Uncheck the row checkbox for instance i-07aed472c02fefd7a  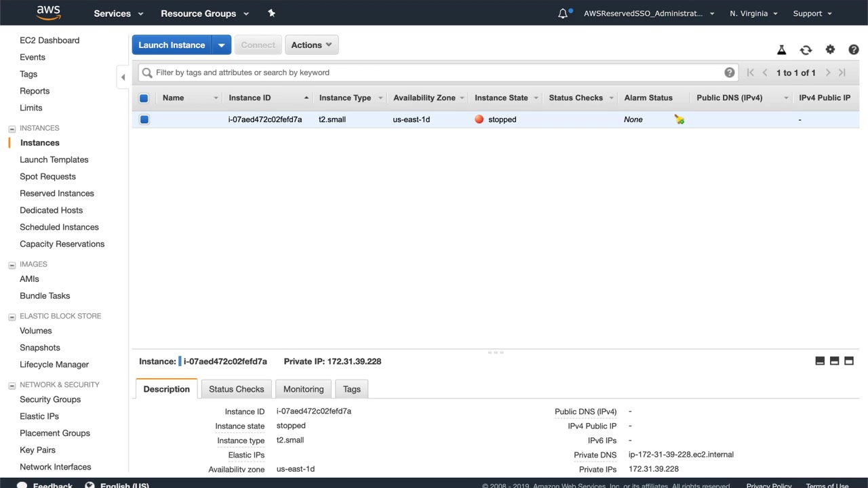point(144,120)
